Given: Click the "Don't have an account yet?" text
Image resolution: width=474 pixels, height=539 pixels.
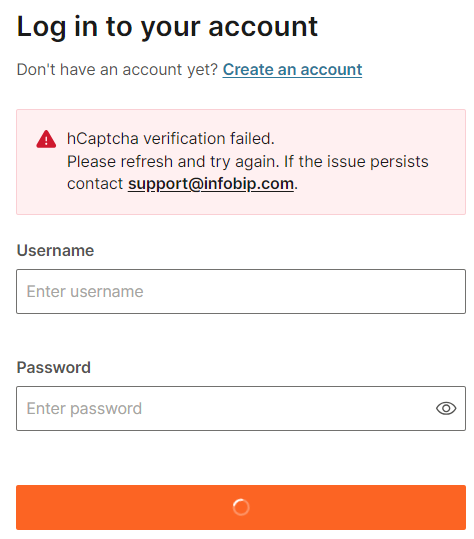Looking at the screenshot, I should [117, 70].
